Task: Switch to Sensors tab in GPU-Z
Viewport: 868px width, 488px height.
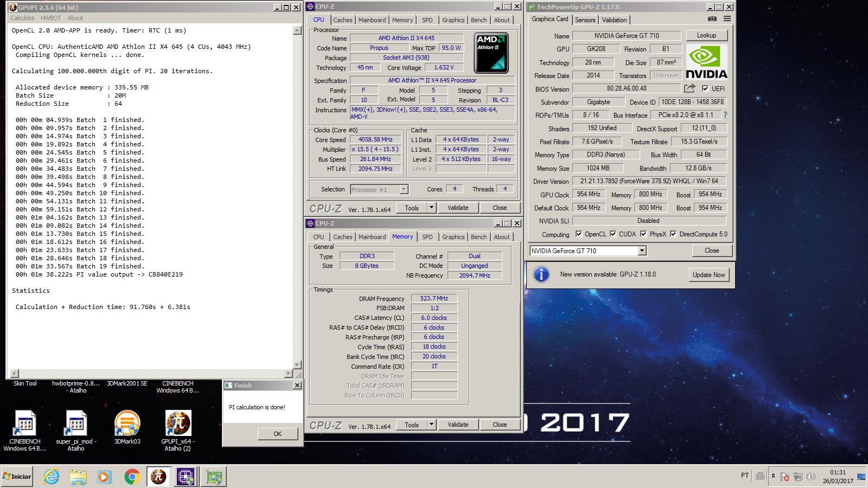Action: [x=585, y=20]
